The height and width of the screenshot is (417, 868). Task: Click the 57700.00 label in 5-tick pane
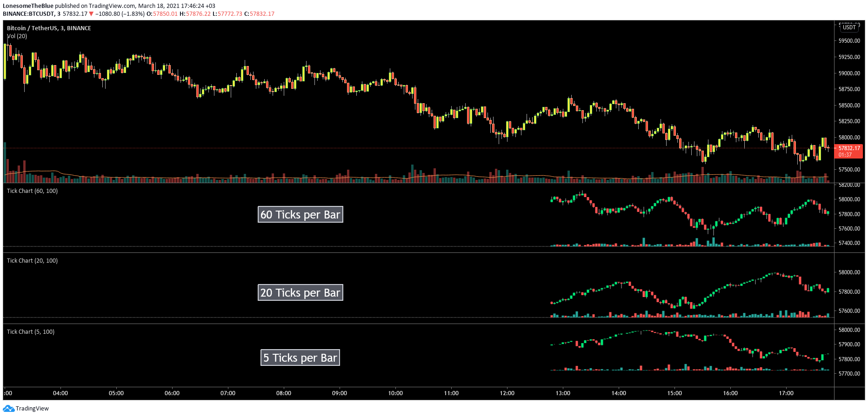tap(849, 374)
